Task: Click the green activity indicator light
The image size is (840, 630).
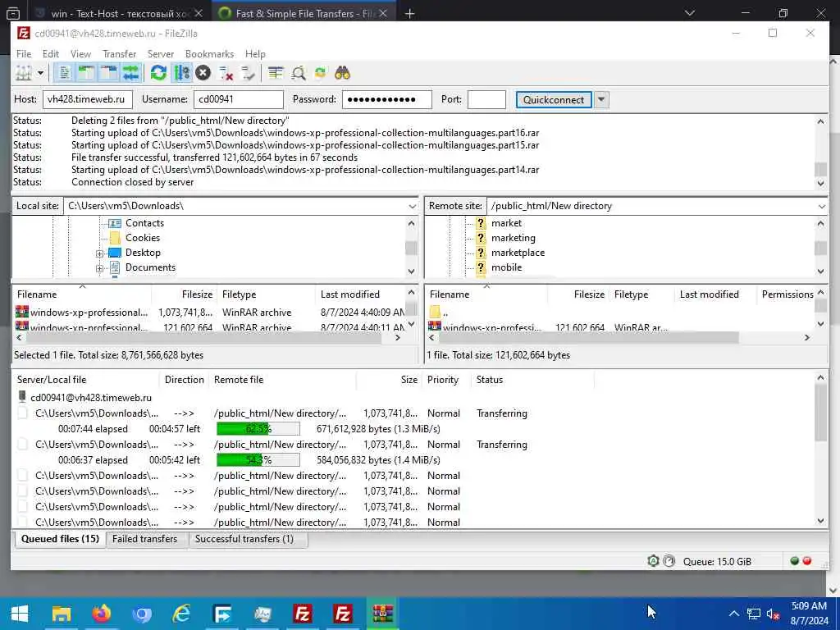Action: [794, 561]
